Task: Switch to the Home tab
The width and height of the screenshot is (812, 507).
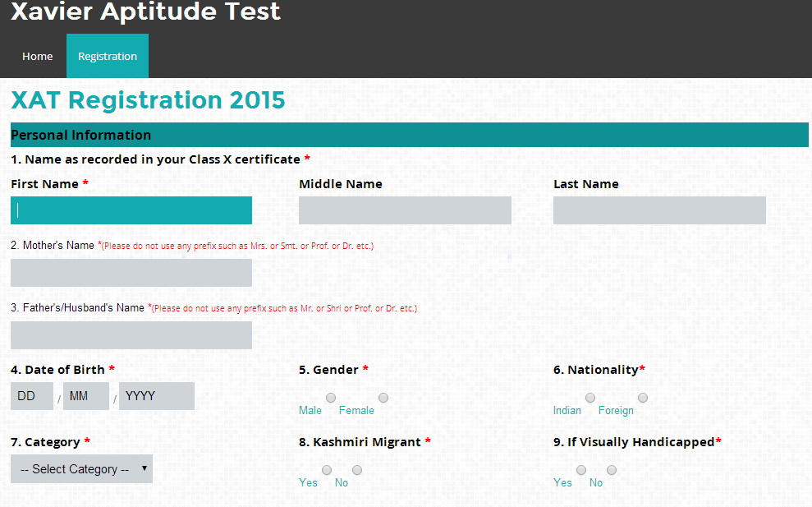Action: coord(37,56)
